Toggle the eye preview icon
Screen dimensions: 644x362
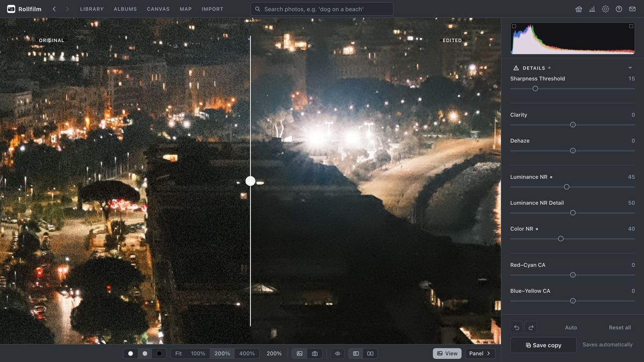point(338,353)
